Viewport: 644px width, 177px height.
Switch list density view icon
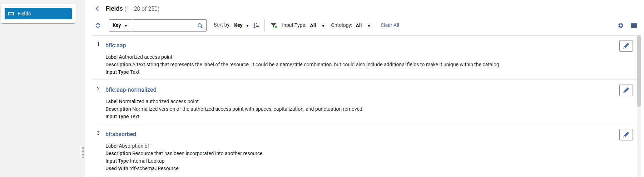click(634, 25)
